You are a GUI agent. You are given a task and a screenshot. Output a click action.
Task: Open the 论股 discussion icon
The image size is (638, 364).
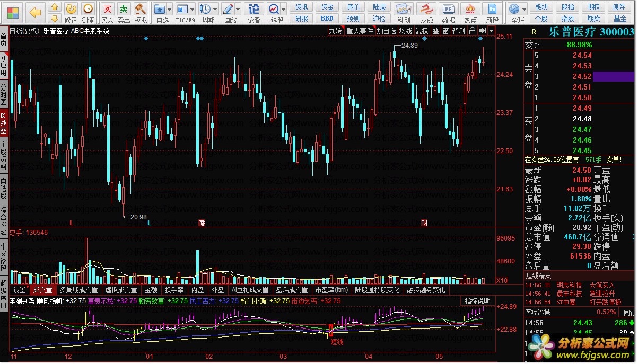click(x=254, y=9)
